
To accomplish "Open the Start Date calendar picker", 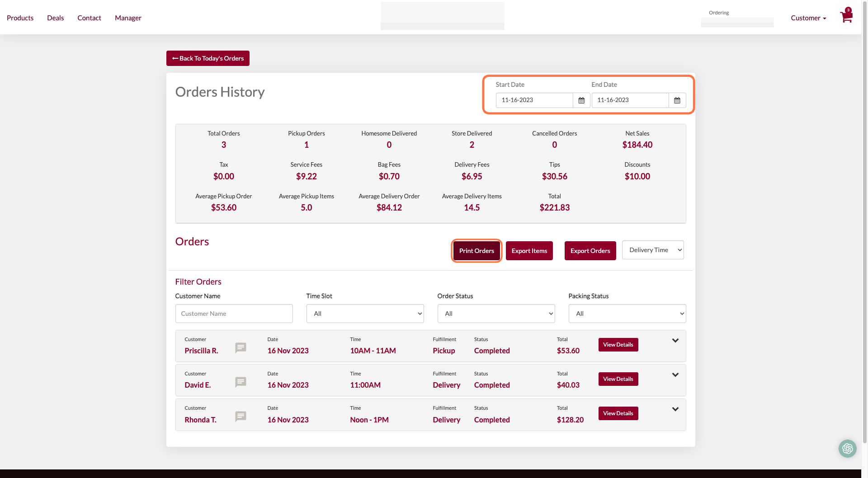I will click(x=581, y=100).
